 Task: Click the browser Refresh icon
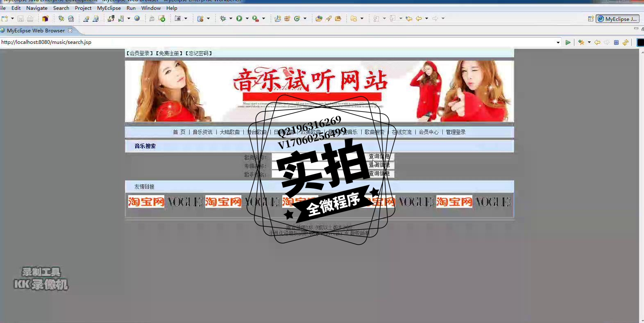point(626,42)
